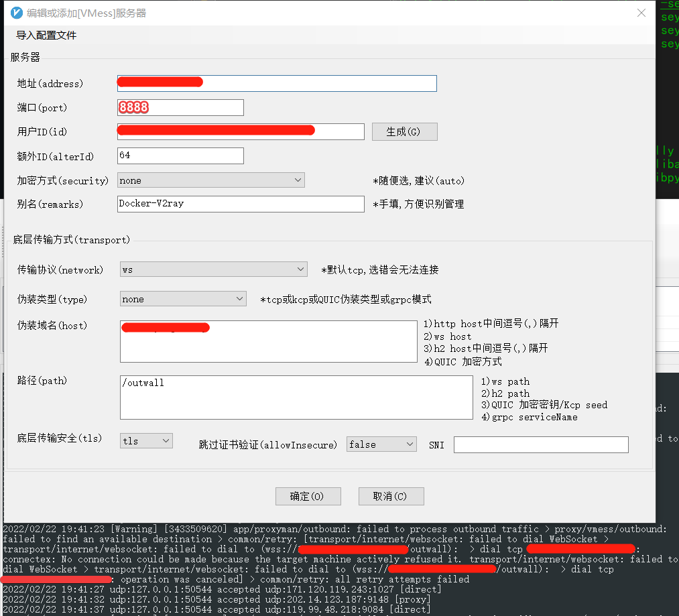Click the log line mentioning WebSocket dial failure
Screen dimensions: 679x616
coord(268,538)
